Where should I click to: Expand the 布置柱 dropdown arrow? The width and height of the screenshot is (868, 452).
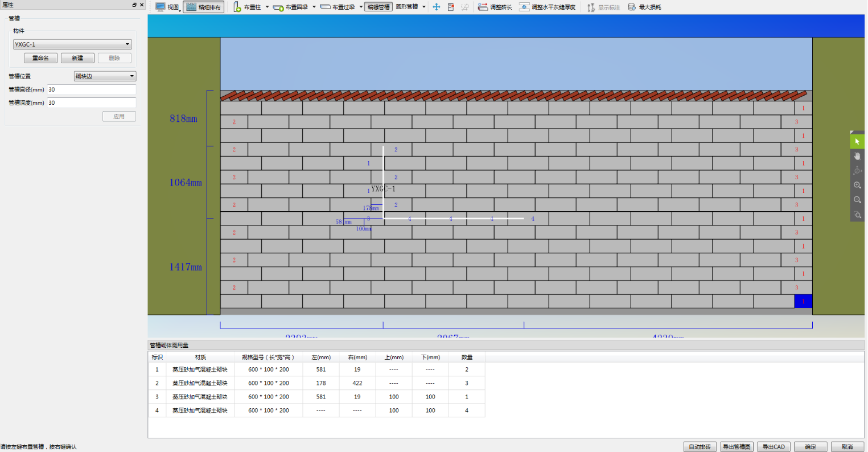click(267, 7)
